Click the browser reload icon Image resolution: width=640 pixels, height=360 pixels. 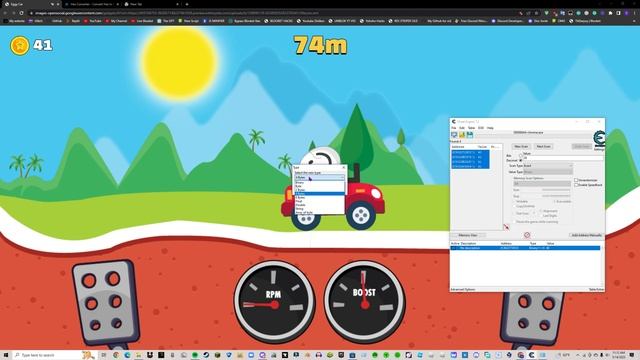(22, 13)
